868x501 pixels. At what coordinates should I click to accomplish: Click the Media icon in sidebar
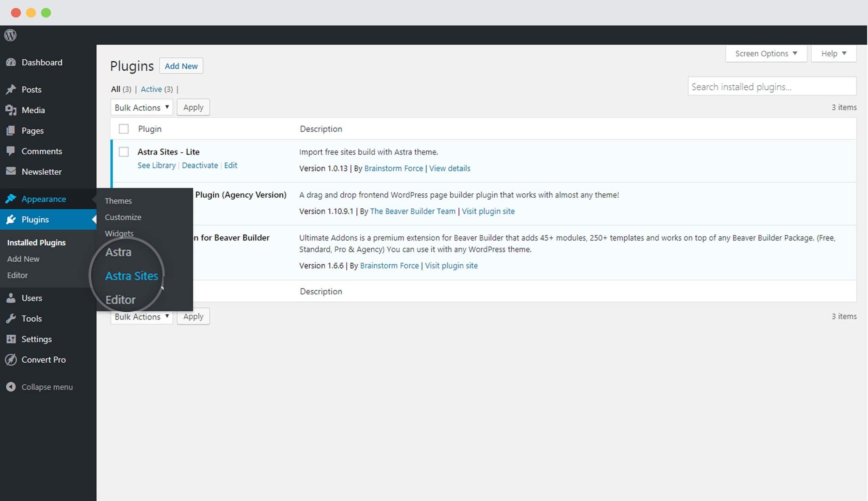click(x=11, y=110)
